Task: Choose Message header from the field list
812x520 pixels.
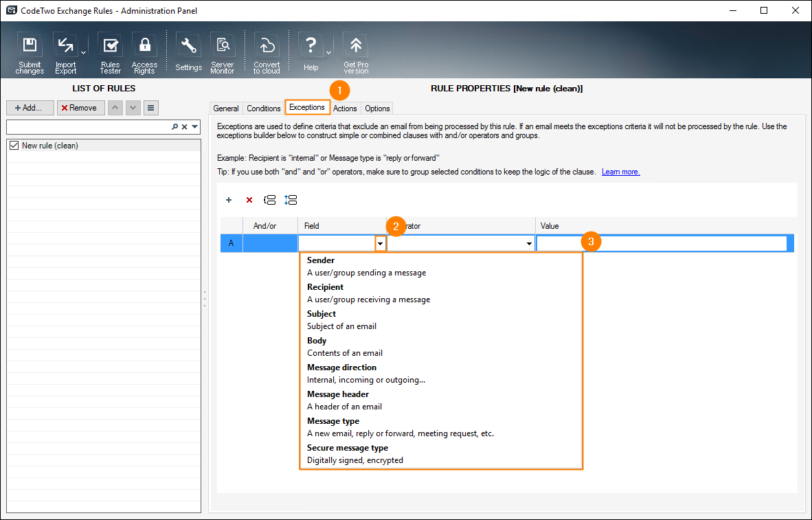Action: click(x=441, y=400)
